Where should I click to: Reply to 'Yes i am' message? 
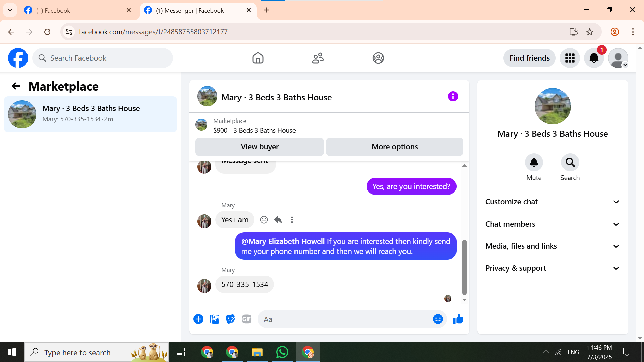tap(278, 220)
